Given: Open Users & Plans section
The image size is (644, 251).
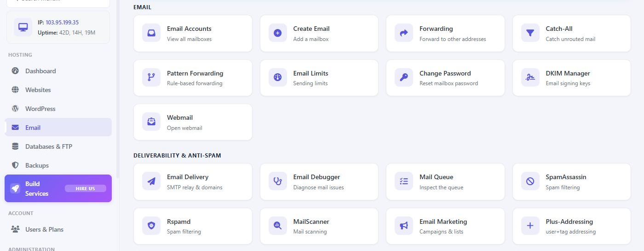Looking at the screenshot, I should point(58,229).
